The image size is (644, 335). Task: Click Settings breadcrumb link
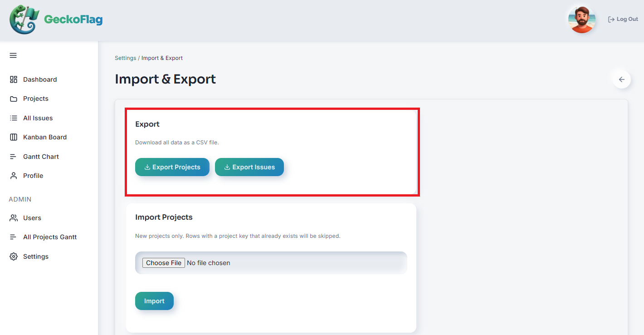(x=126, y=58)
